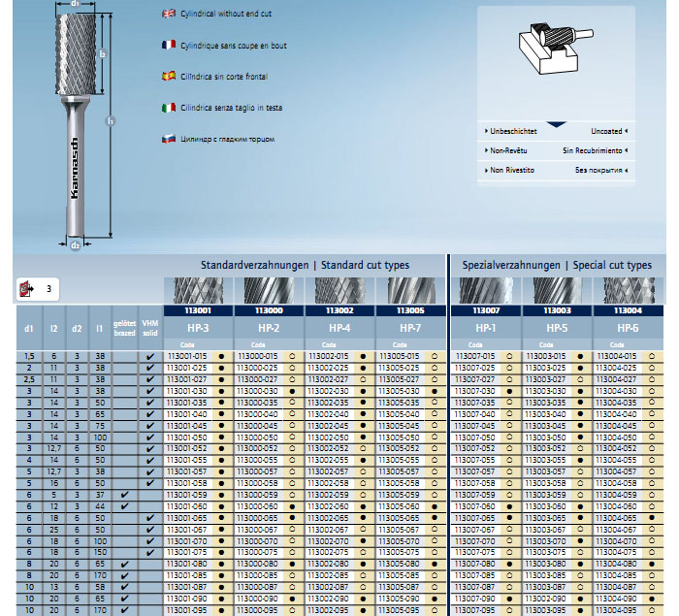Click the red packaging unit icon
The image size is (679, 616).
24,288
